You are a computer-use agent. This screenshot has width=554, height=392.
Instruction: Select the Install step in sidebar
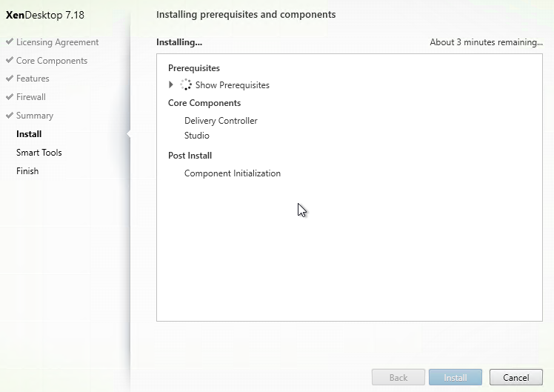click(29, 134)
